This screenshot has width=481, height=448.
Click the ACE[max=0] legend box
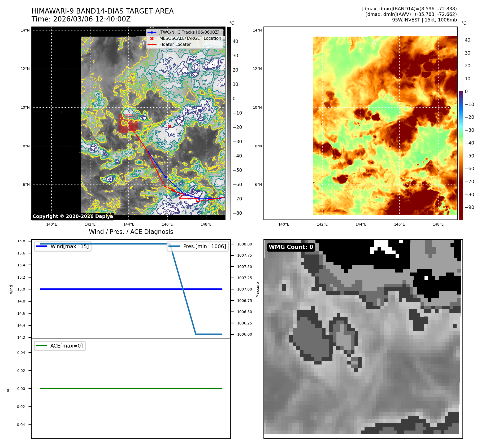click(60, 346)
